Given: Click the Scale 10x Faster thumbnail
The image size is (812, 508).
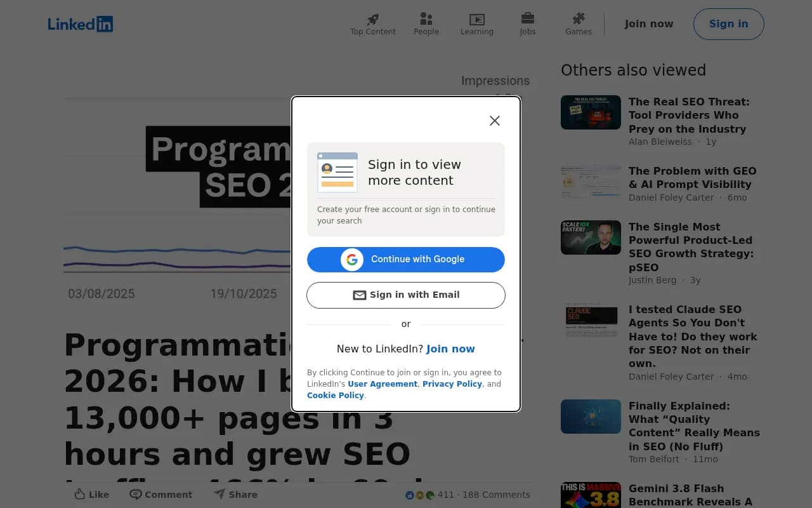Looking at the screenshot, I should click(x=591, y=237).
